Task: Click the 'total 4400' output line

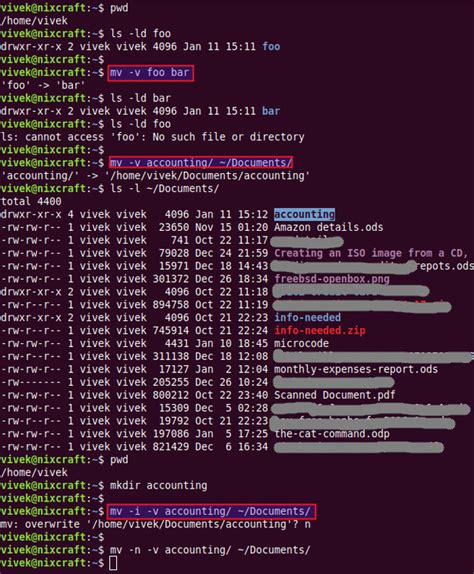Action: pos(31,201)
